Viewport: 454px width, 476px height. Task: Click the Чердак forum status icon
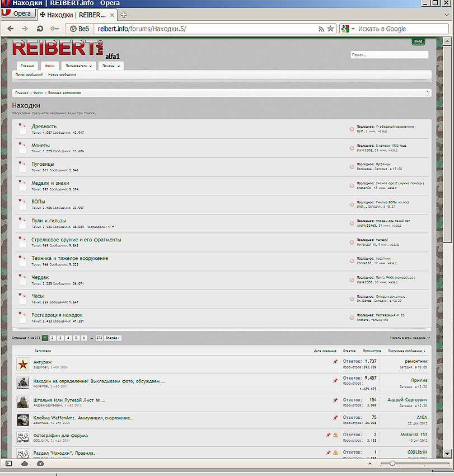click(22, 279)
